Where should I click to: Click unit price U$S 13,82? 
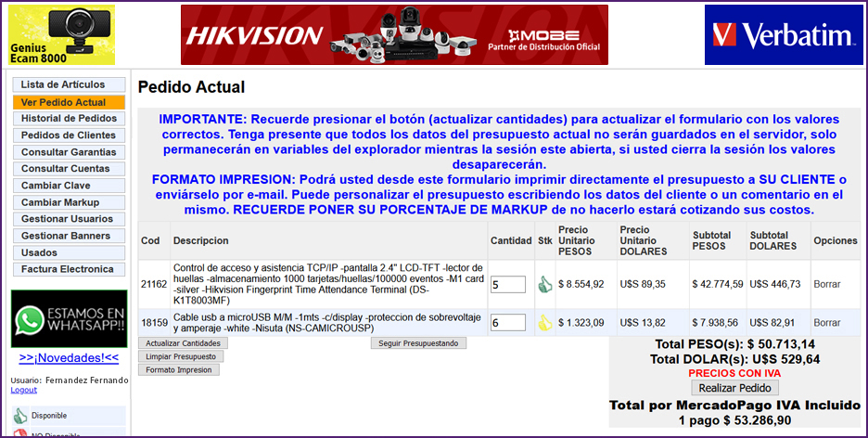pos(643,322)
